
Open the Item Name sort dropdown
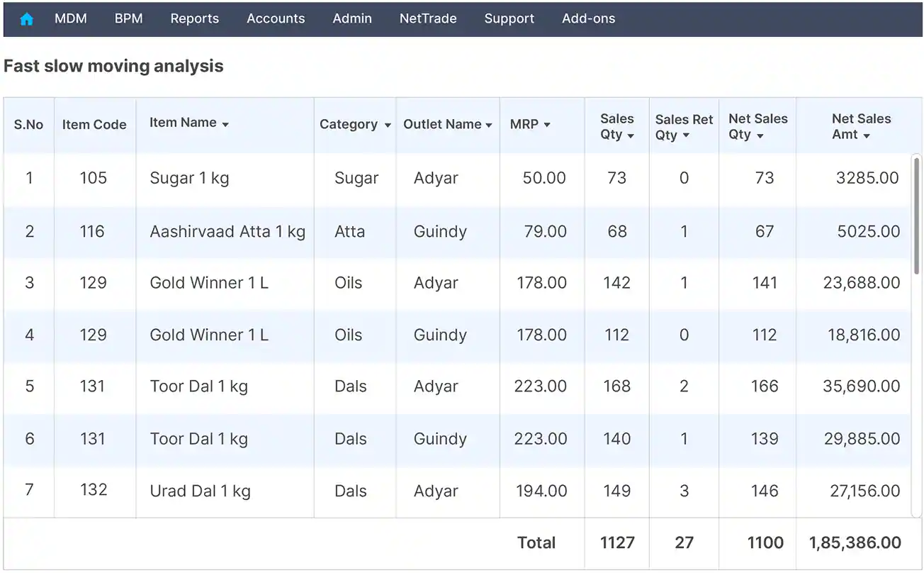coord(225,123)
